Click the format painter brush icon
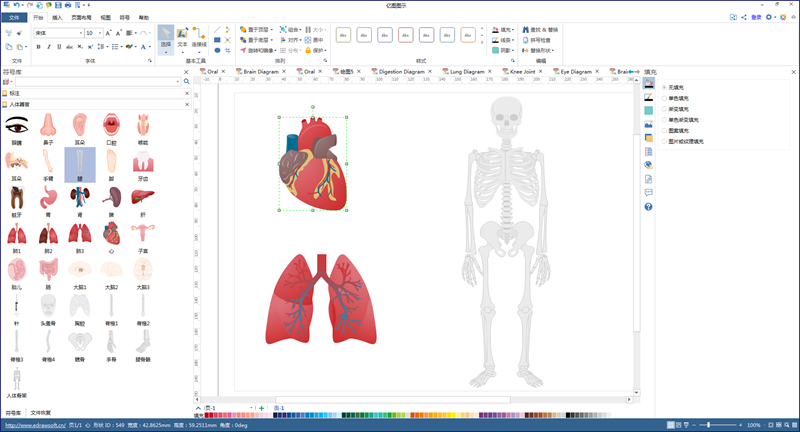The width and height of the screenshot is (800, 432). click(x=19, y=33)
